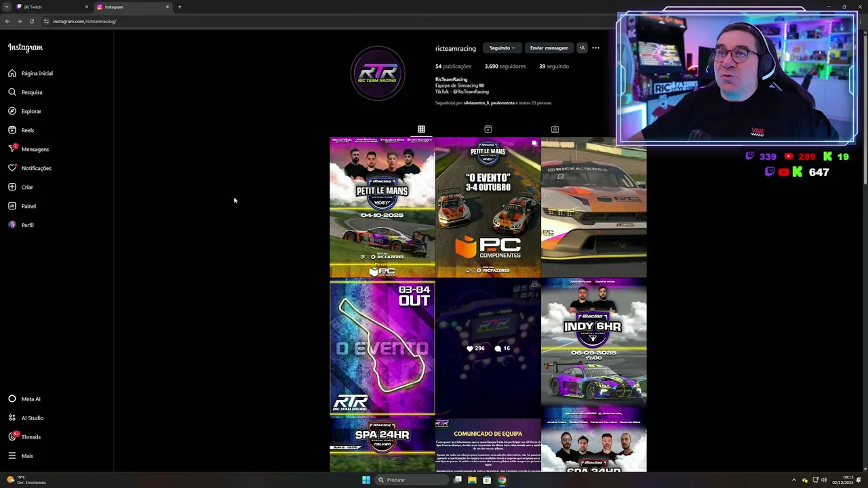
Task: Open Reels in sidebar
Action: (x=21, y=130)
